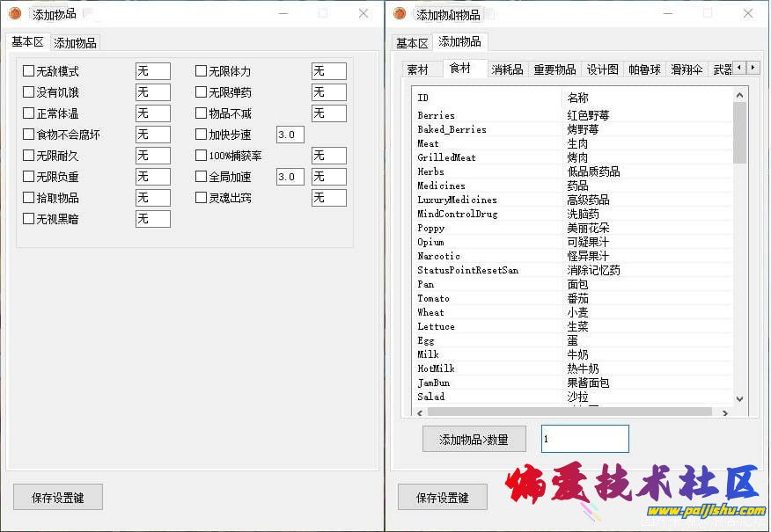Click the item list's scroll up arrow
This screenshot has height=532, width=771.
coord(739,95)
